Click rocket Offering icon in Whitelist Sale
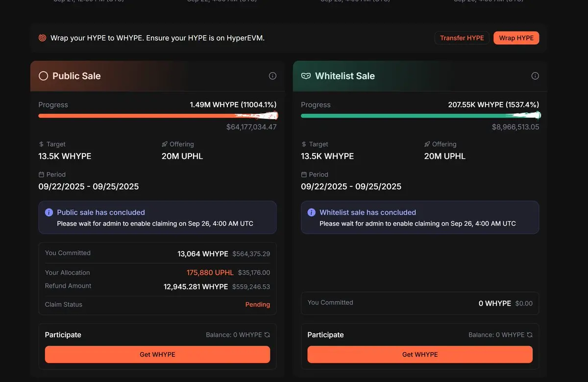This screenshot has height=382, width=588. 427,144
